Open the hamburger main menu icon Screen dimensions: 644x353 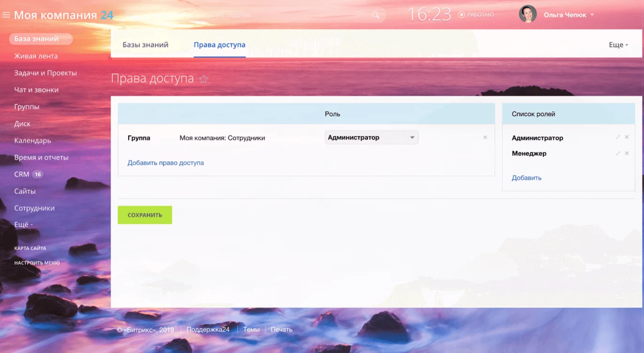(6, 15)
